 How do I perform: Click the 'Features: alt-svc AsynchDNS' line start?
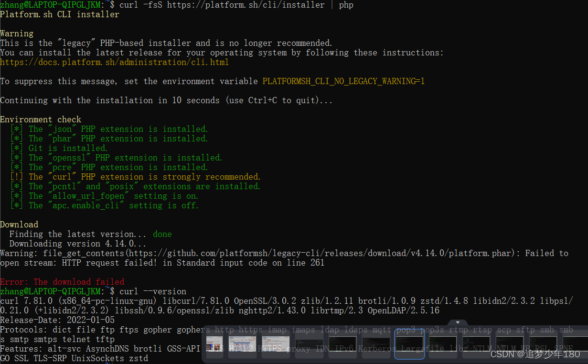[x=64, y=349]
